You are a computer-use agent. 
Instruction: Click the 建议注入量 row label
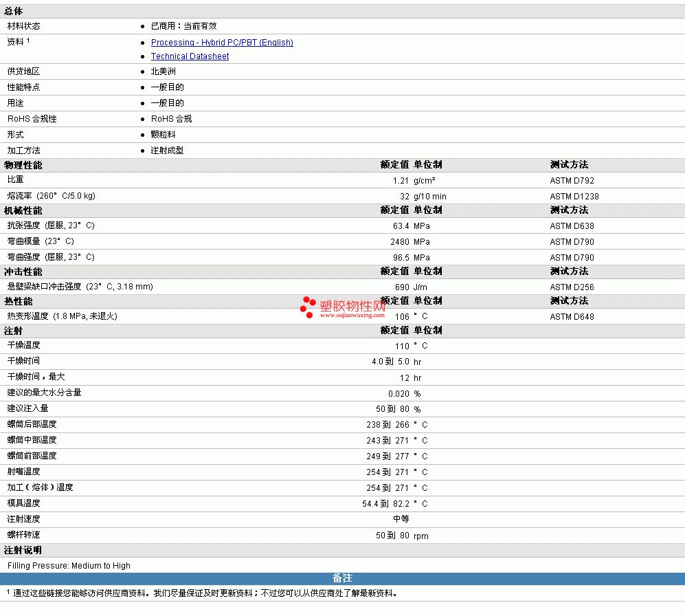click(x=27, y=408)
